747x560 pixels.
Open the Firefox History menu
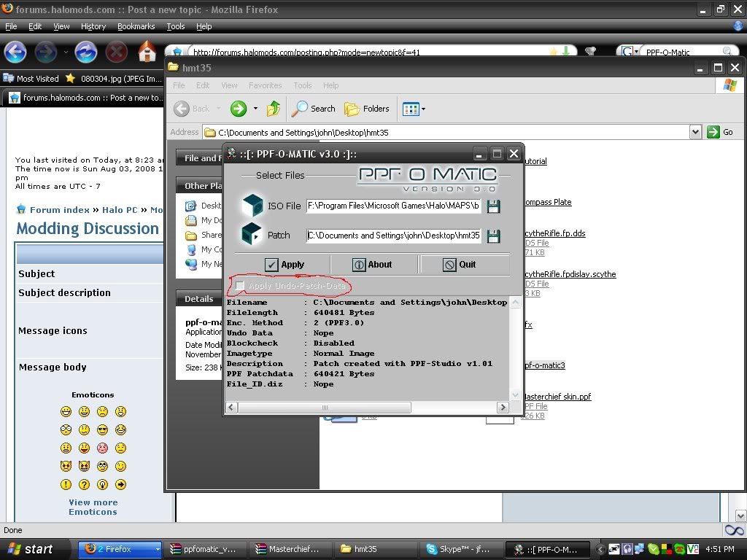(93, 26)
